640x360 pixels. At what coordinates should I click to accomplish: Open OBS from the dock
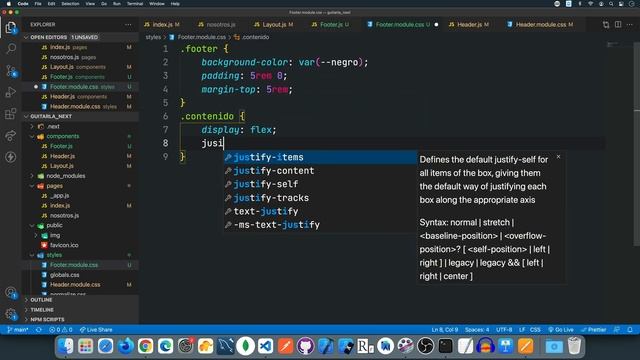coord(426,346)
